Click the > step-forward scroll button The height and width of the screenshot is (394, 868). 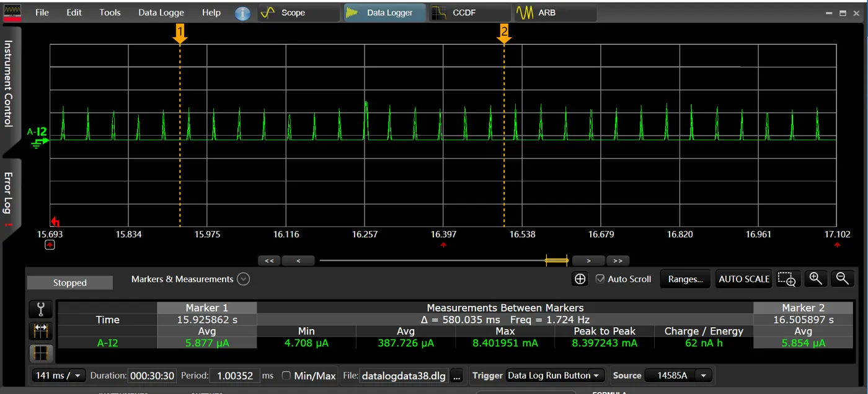[589, 261]
